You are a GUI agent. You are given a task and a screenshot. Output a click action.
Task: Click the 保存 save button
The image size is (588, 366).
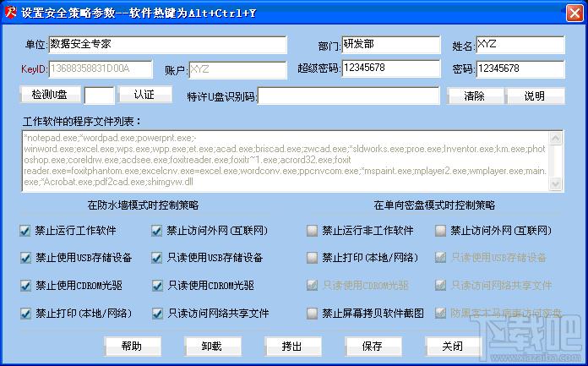point(373,346)
